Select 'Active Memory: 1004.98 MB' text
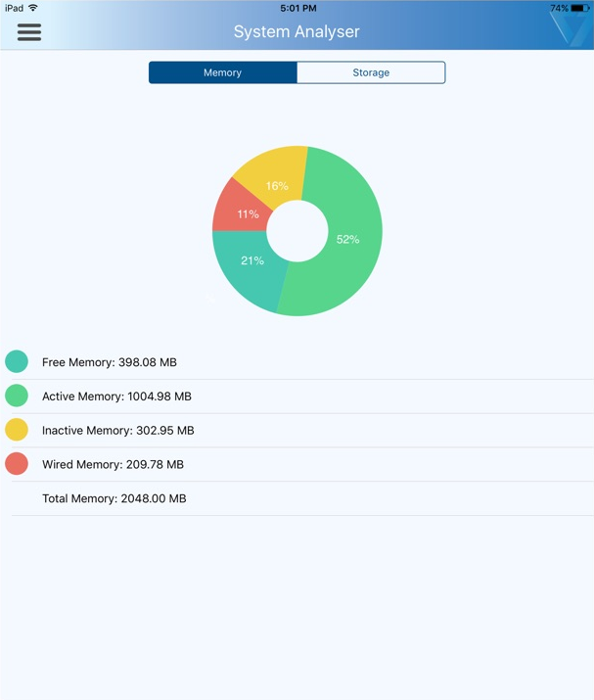594x700 pixels. click(116, 396)
